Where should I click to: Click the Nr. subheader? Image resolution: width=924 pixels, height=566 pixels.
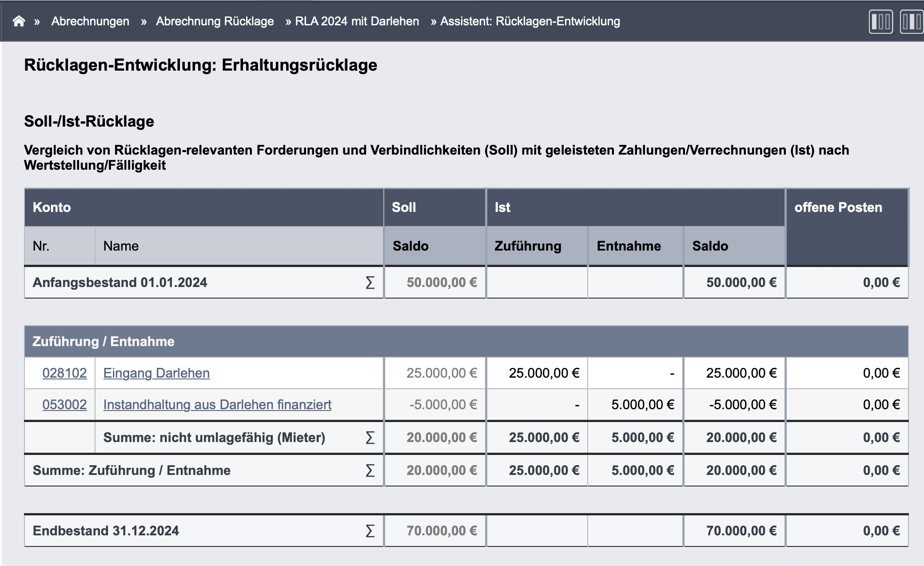60,246
